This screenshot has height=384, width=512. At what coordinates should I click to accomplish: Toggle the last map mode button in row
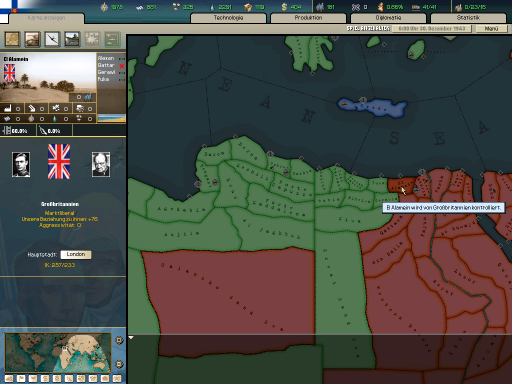click(x=117, y=378)
